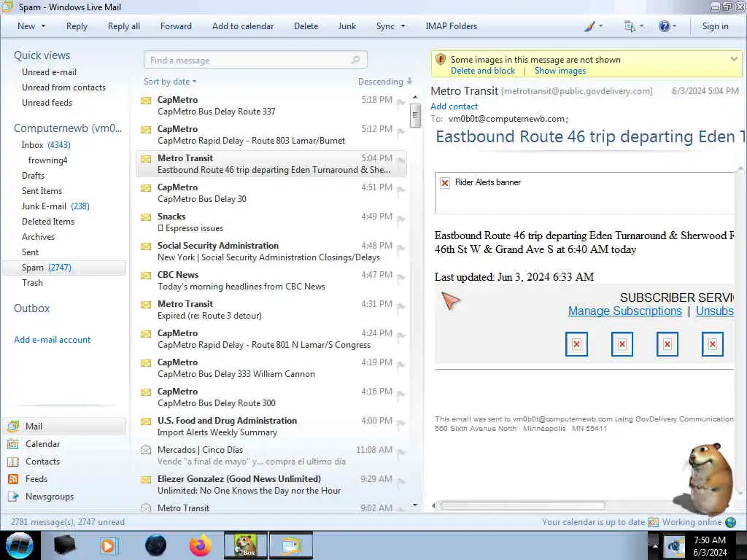Screen dimensions: 747x560
Task: Mark message as Junk
Action: (347, 26)
